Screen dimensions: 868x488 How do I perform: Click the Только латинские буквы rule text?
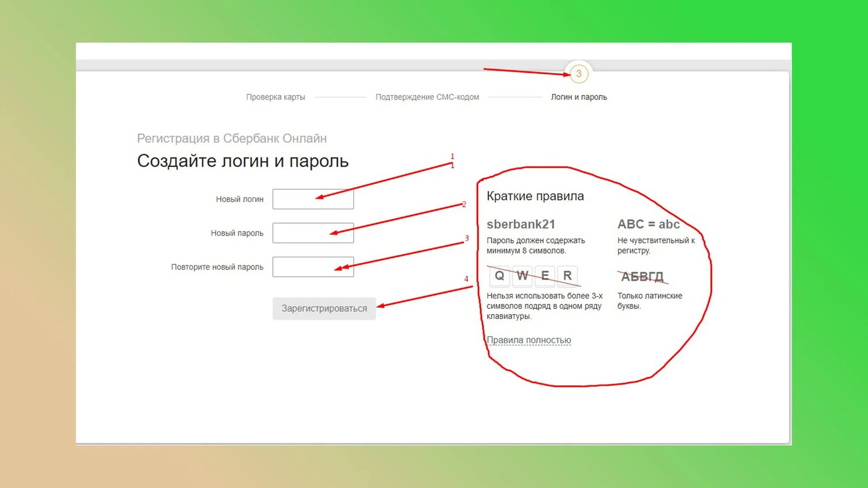click(650, 301)
